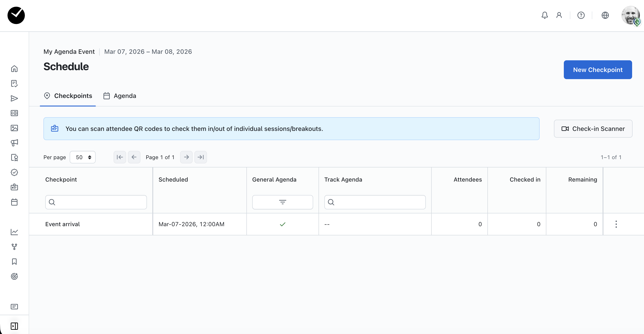Collapse the sidebar panel toggle
The height and width of the screenshot is (334, 644).
click(14, 326)
